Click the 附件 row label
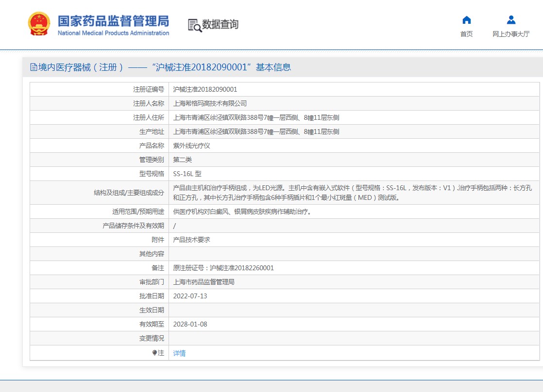The height and width of the screenshot is (392, 543). (158, 240)
